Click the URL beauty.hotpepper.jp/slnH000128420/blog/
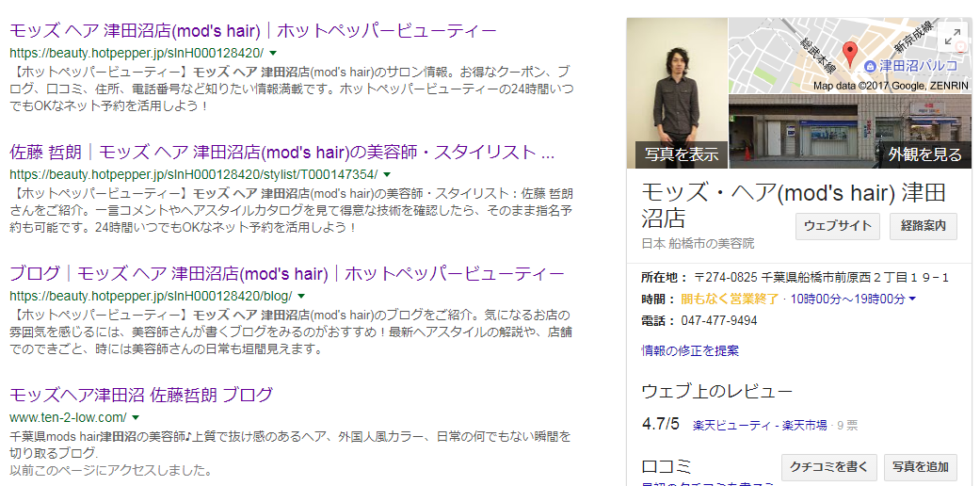This screenshot has height=486, width=980. tap(151, 295)
